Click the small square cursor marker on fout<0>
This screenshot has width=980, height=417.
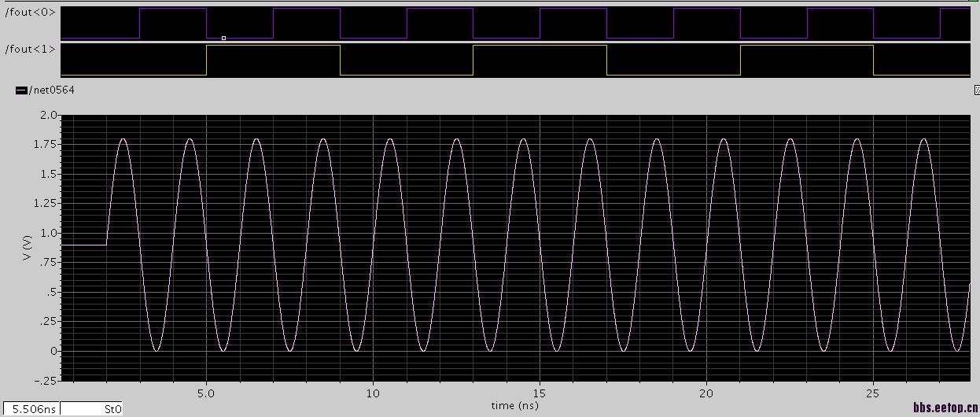[x=223, y=38]
